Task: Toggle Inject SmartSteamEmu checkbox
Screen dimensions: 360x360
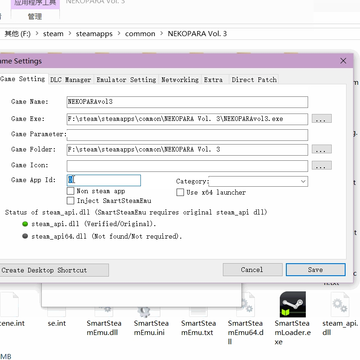Action: click(x=70, y=201)
